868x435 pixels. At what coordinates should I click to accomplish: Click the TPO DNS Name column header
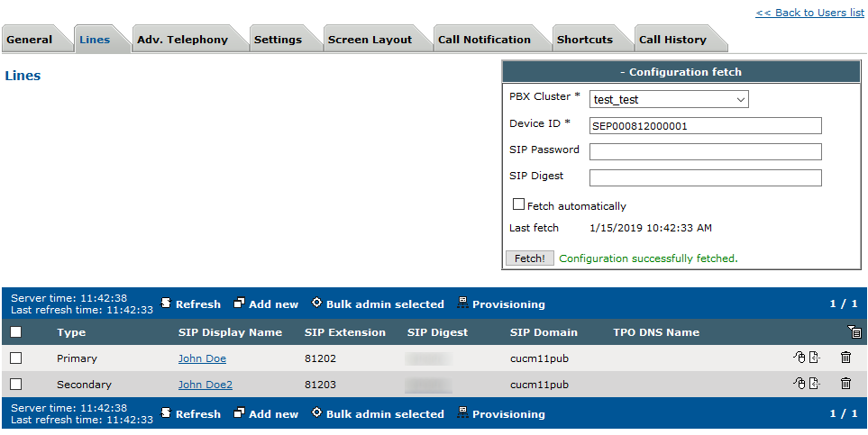656,332
